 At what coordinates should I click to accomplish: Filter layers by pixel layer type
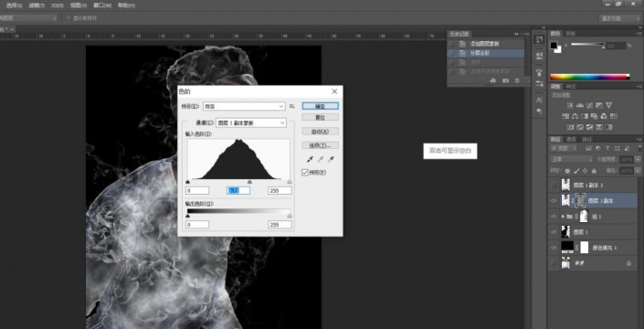coord(588,148)
